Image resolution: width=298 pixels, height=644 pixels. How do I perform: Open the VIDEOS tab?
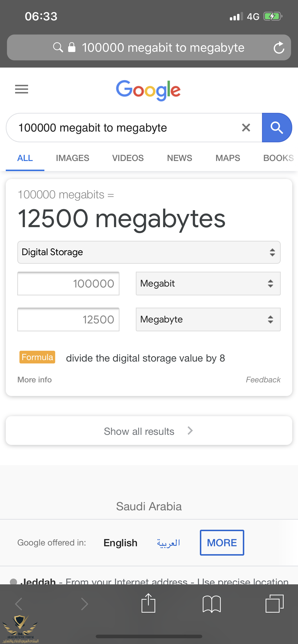tap(128, 158)
